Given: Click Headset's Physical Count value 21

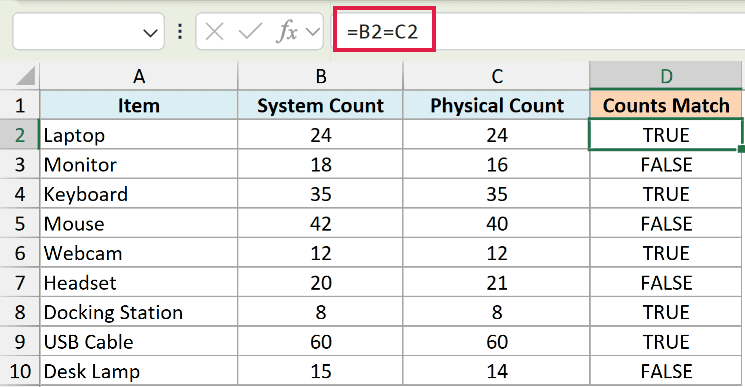Looking at the screenshot, I should pos(497,283).
